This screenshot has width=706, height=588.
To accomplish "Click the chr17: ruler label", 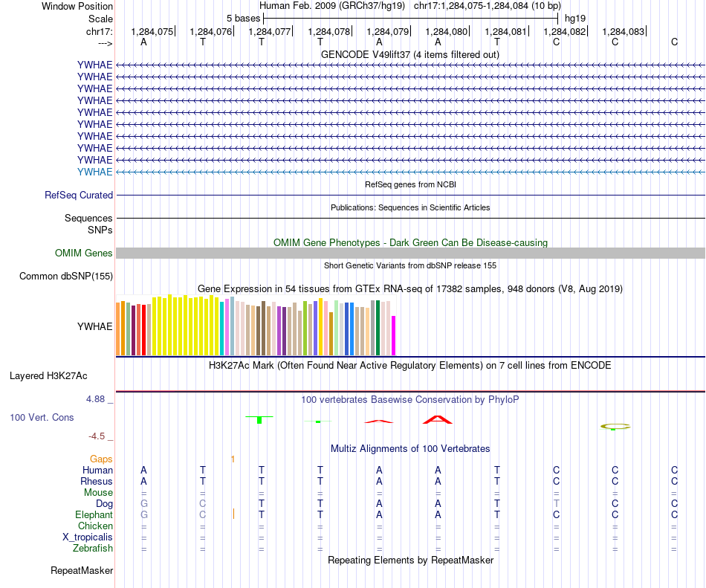I will 99,31.
